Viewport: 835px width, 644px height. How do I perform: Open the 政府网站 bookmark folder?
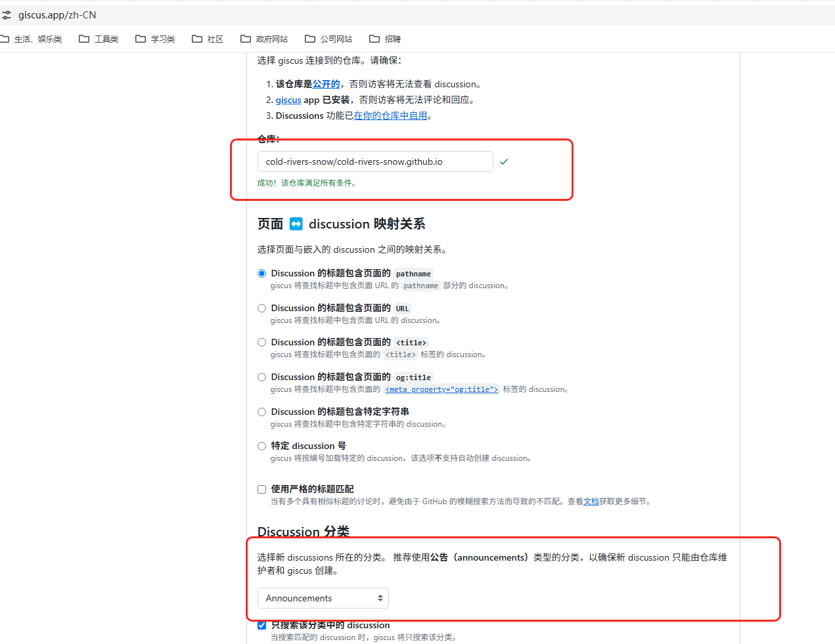click(x=264, y=39)
